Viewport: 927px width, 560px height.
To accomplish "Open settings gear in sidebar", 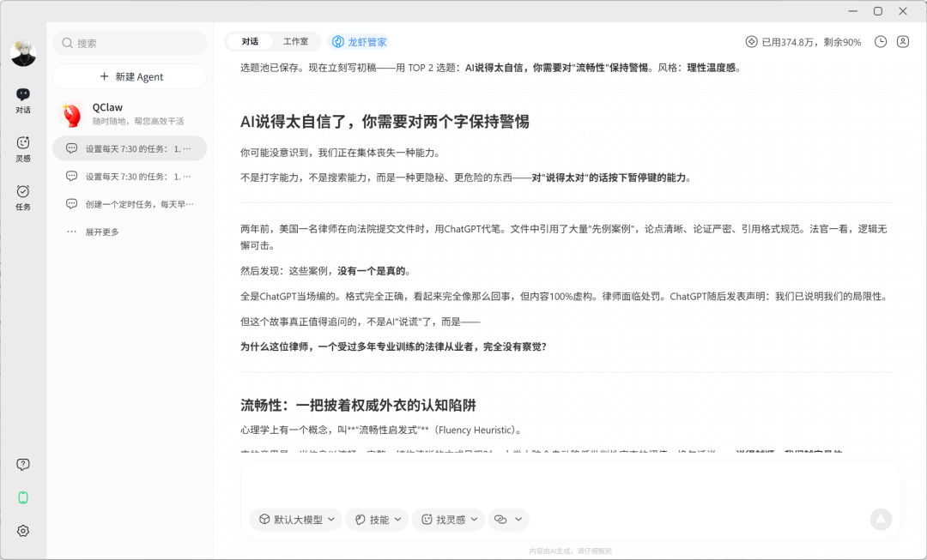I will tap(23, 531).
